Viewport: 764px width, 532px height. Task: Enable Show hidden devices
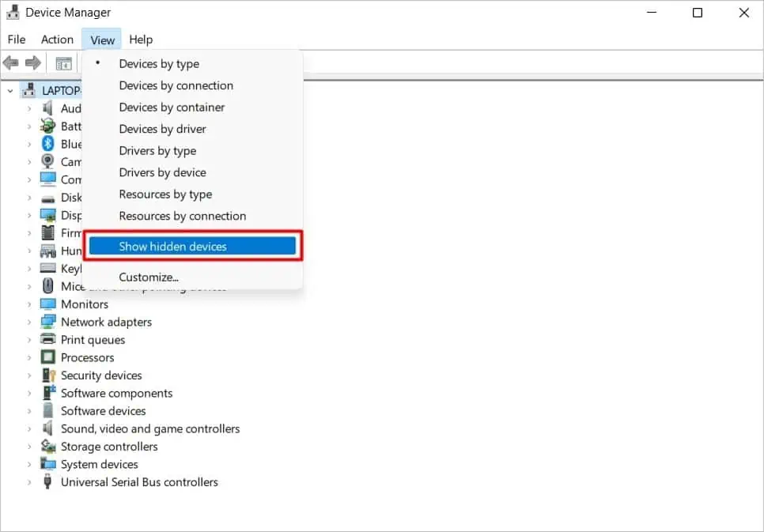pyautogui.click(x=172, y=246)
